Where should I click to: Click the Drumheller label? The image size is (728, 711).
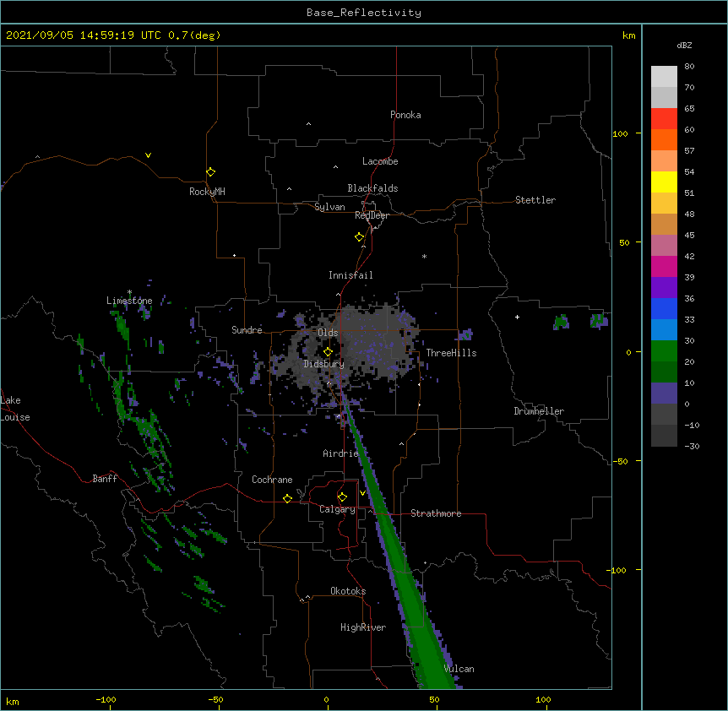tap(539, 411)
